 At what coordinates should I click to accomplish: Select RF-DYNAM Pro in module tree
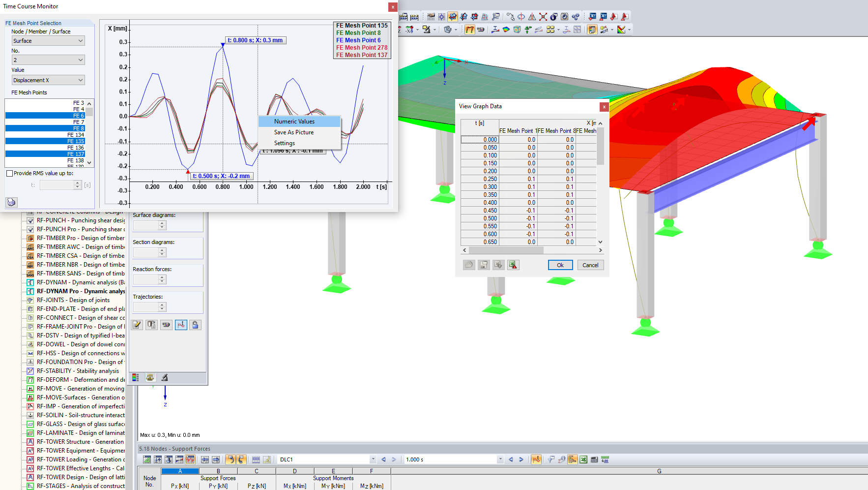(x=81, y=291)
